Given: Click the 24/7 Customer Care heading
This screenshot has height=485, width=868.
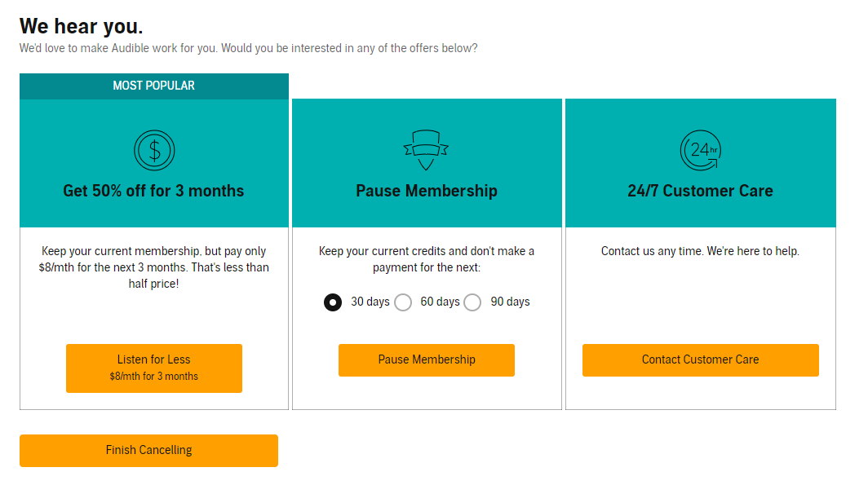Looking at the screenshot, I should coord(700,191).
